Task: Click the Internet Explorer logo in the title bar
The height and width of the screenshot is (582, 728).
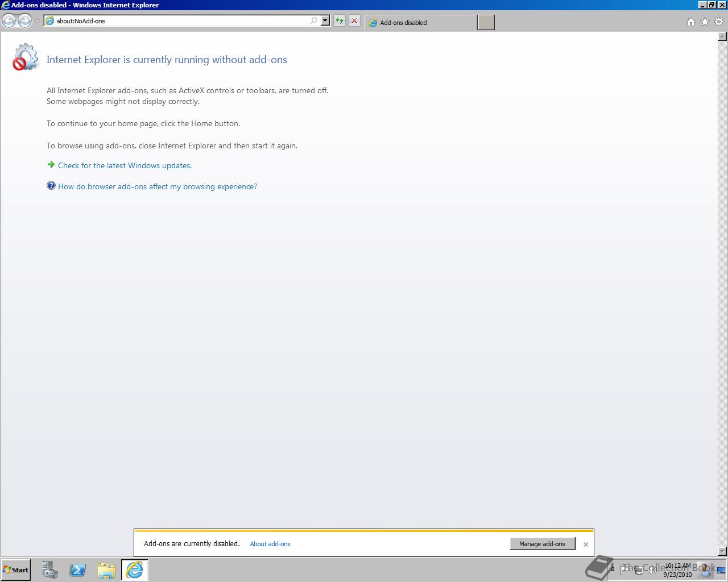Action: pos(5,5)
